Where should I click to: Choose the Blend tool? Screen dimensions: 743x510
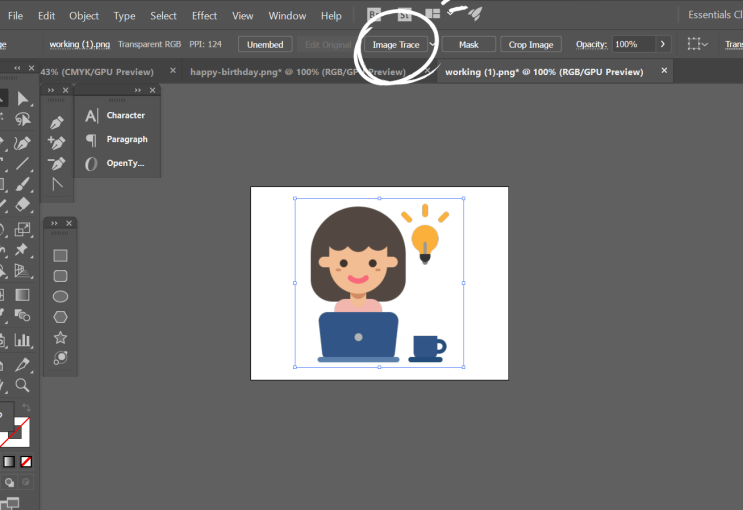tap(22, 315)
